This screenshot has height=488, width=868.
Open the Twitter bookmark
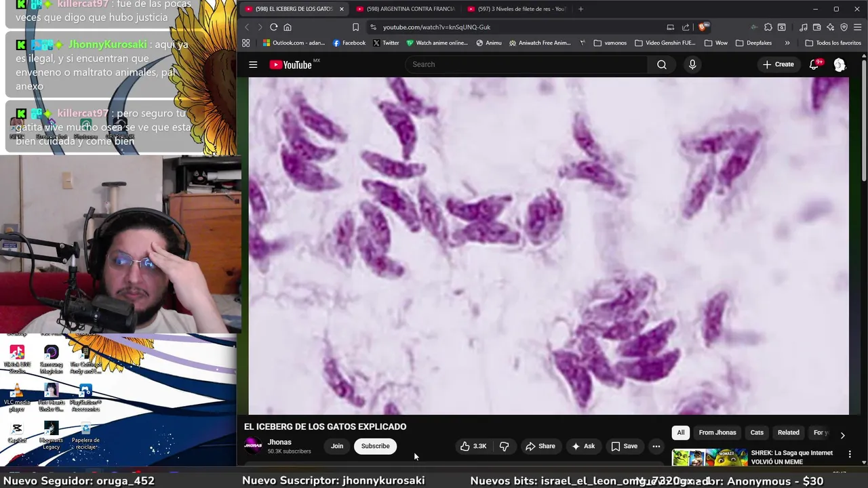point(385,43)
